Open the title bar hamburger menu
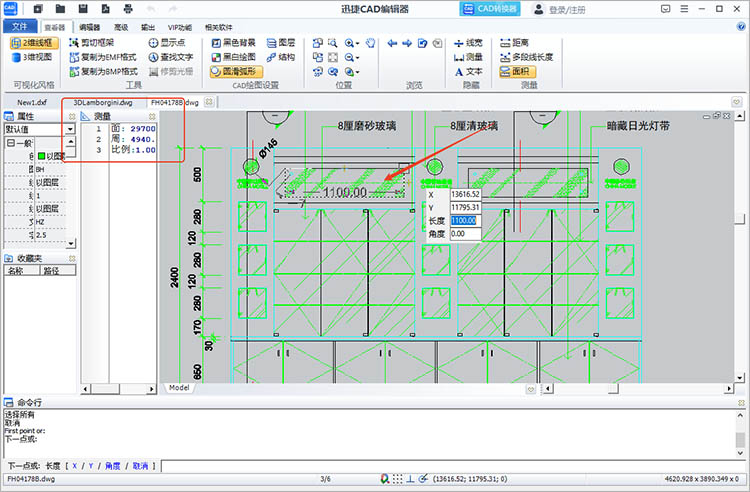Screen dimensions: 750x492 click(684, 9)
